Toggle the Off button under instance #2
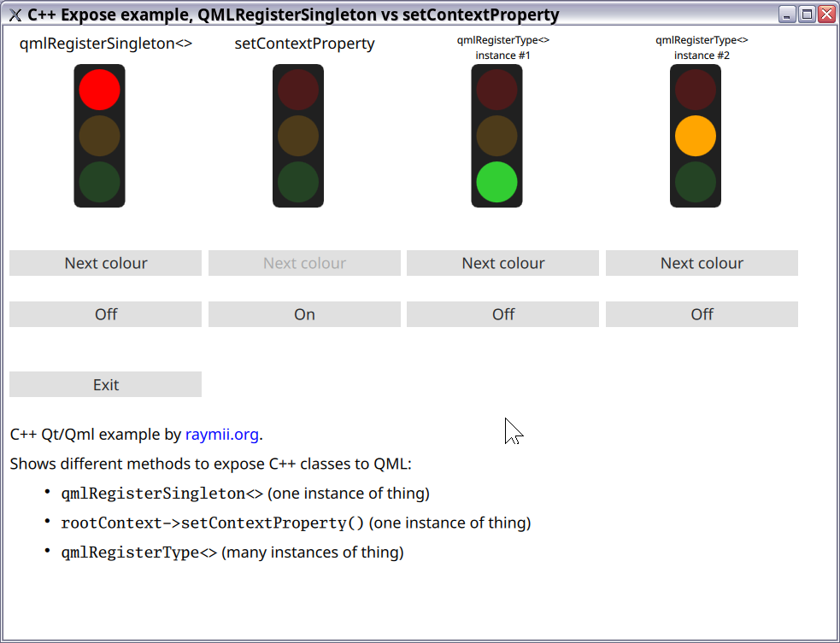This screenshot has height=643, width=840. pos(702,313)
